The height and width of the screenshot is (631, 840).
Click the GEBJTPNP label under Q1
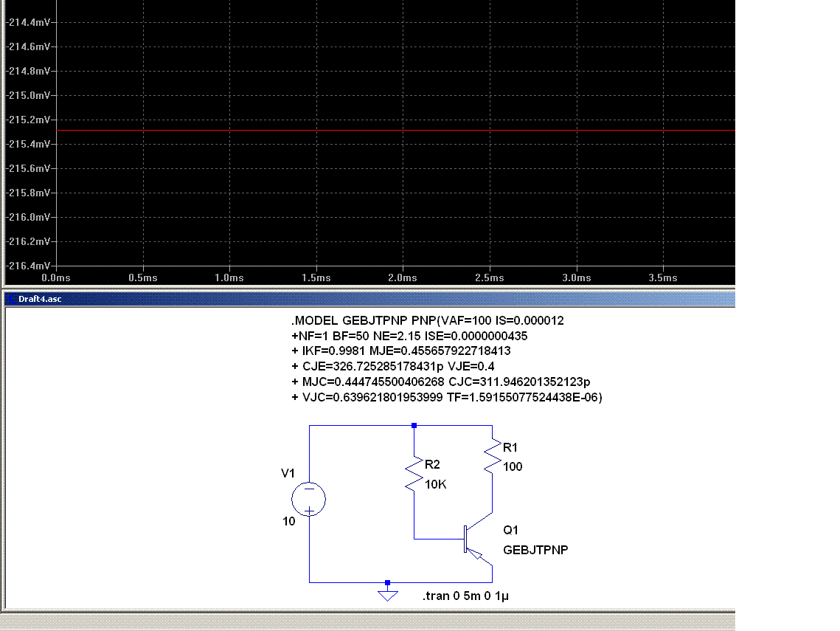[x=535, y=550]
